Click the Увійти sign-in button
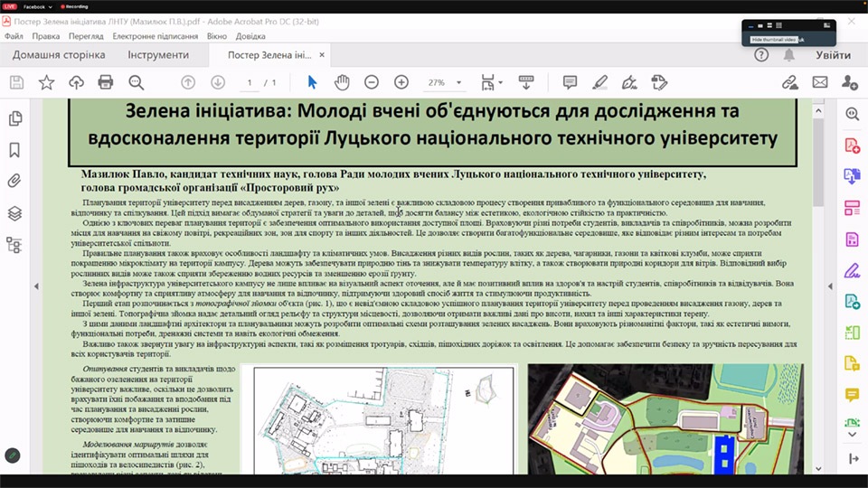Image resolution: width=868 pixels, height=488 pixels. pos(833,55)
